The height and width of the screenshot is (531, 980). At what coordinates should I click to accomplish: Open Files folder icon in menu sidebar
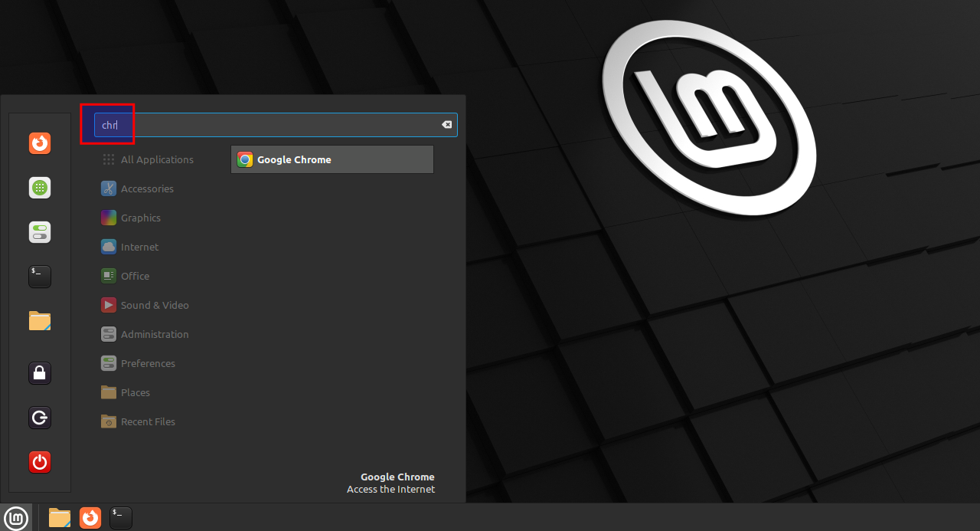[40, 321]
